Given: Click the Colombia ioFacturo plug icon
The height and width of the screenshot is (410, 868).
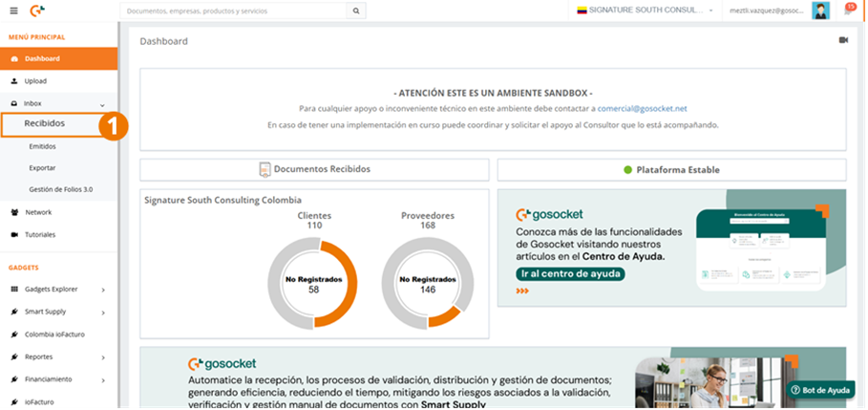Looking at the screenshot, I should pos(14,334).
